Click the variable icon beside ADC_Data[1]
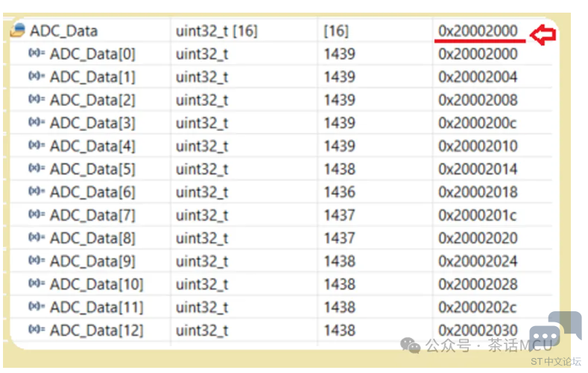The image size is (588, 373). pyautogui.click(x=37, y=77)
